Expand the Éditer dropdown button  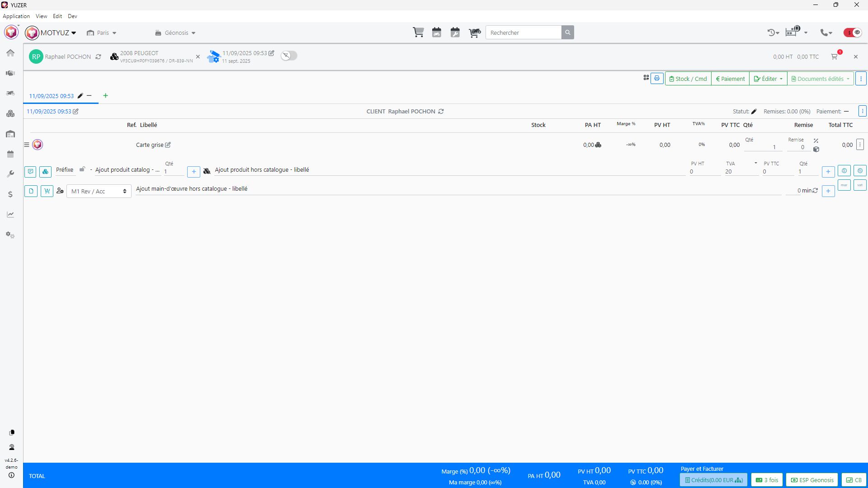pos(768,79)
